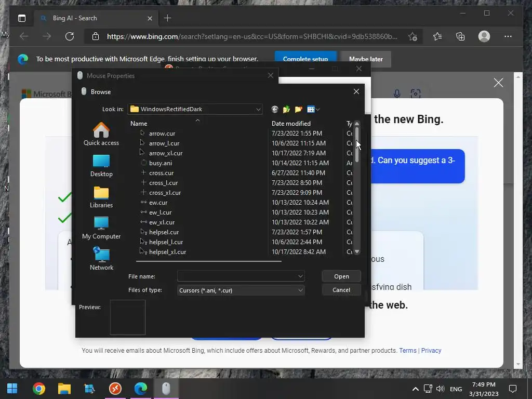This screenshot has width=532, height=399.
Task: Click Maybe later in Edge banner
Action: pyautogui.click(x=366, y=59)
